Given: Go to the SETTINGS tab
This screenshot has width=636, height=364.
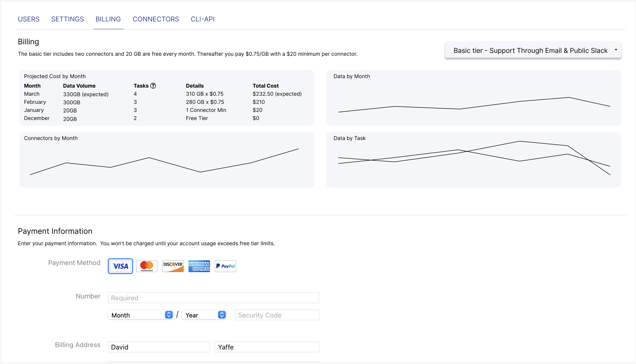Looking at the screenshot, I should 67,19.
